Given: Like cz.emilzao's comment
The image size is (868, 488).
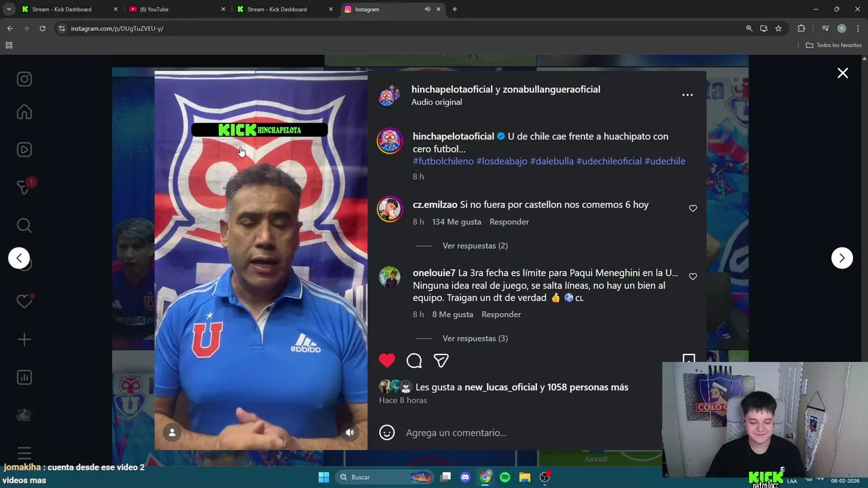Looking at the screenshot, I should (x=692, y=208).
